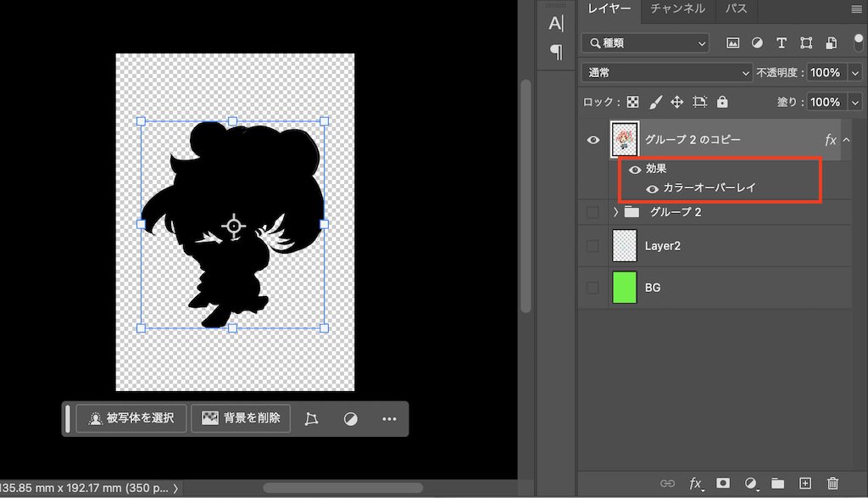Select the BG layer name
This screenshot has width=868, height=498.
653,288
